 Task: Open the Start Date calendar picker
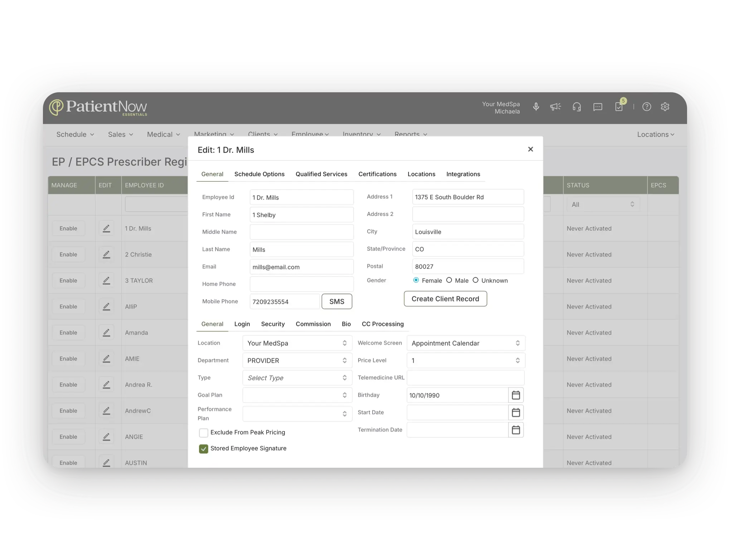click(x=516, y=412)
